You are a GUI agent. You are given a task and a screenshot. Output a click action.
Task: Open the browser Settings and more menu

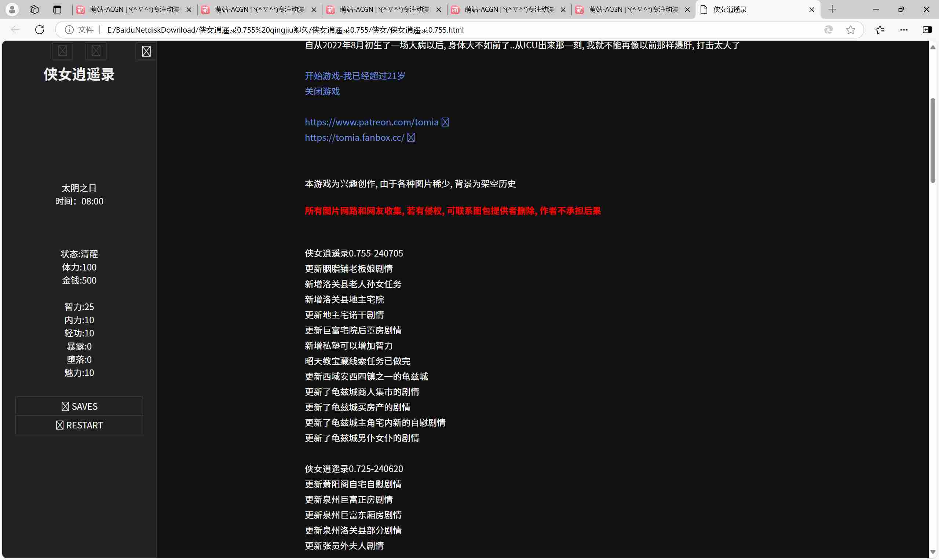(904, 30)
